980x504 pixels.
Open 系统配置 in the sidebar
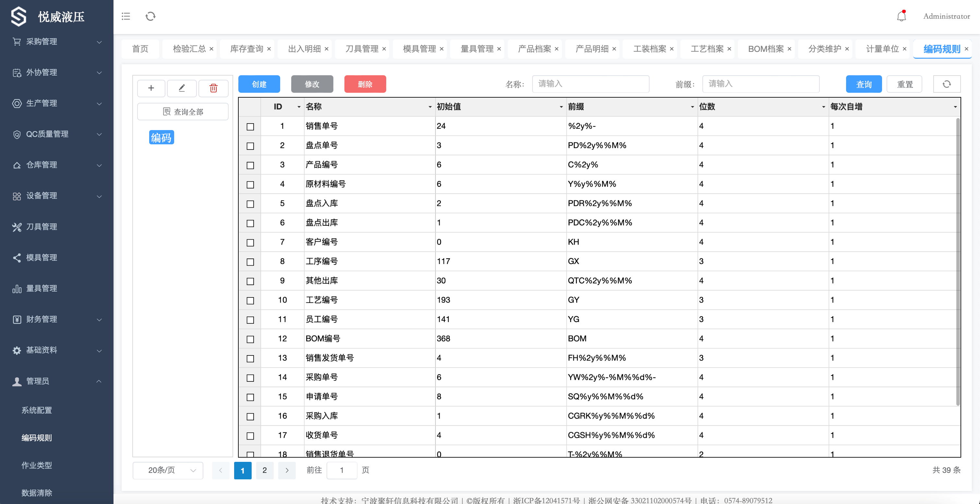37,410
